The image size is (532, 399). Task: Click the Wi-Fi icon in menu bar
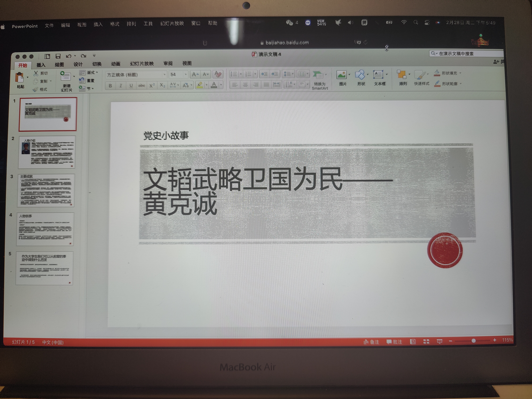(x=404, y=23)
